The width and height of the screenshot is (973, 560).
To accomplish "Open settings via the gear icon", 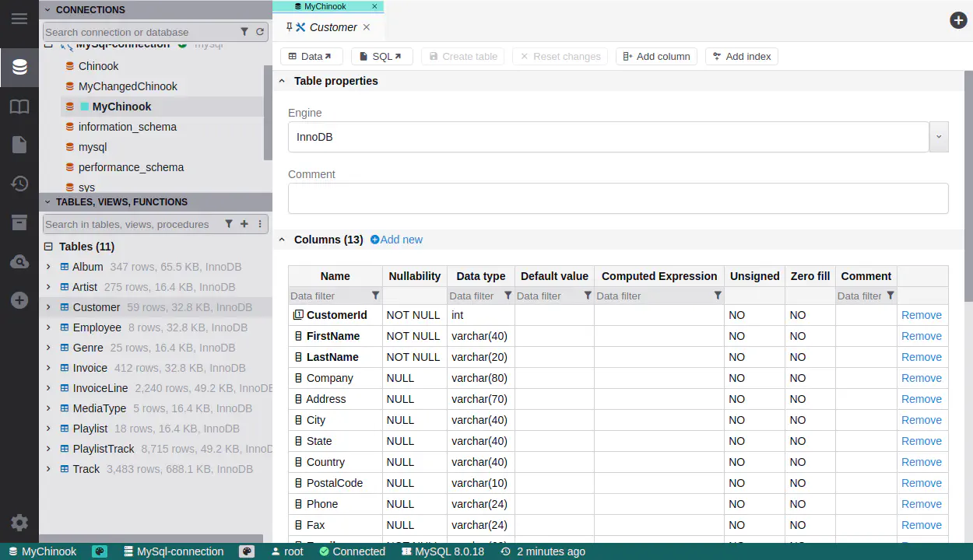I will 19,523.
